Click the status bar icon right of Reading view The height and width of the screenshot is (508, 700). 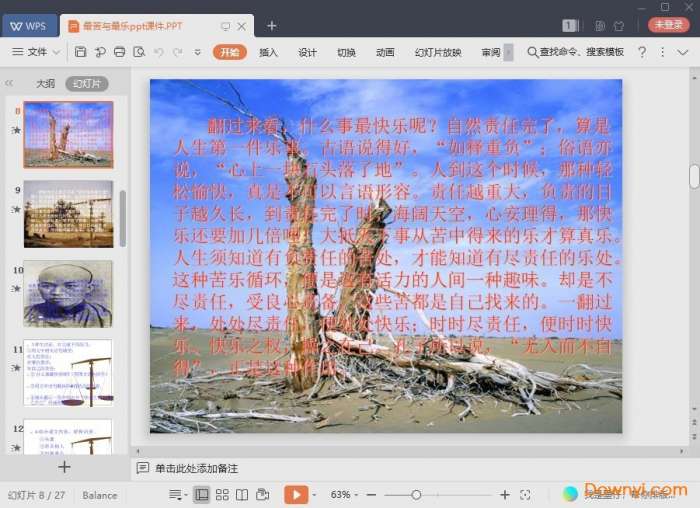click(262, 495)
